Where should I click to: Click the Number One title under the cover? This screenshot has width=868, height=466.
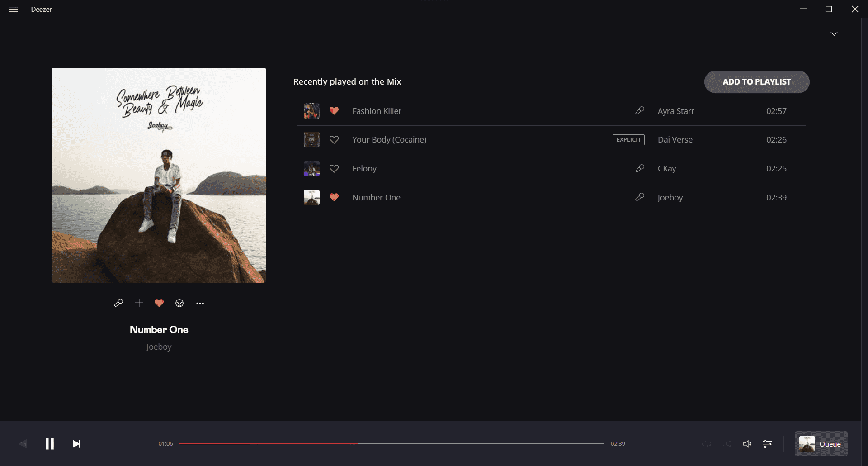click(x=159, y=329)
